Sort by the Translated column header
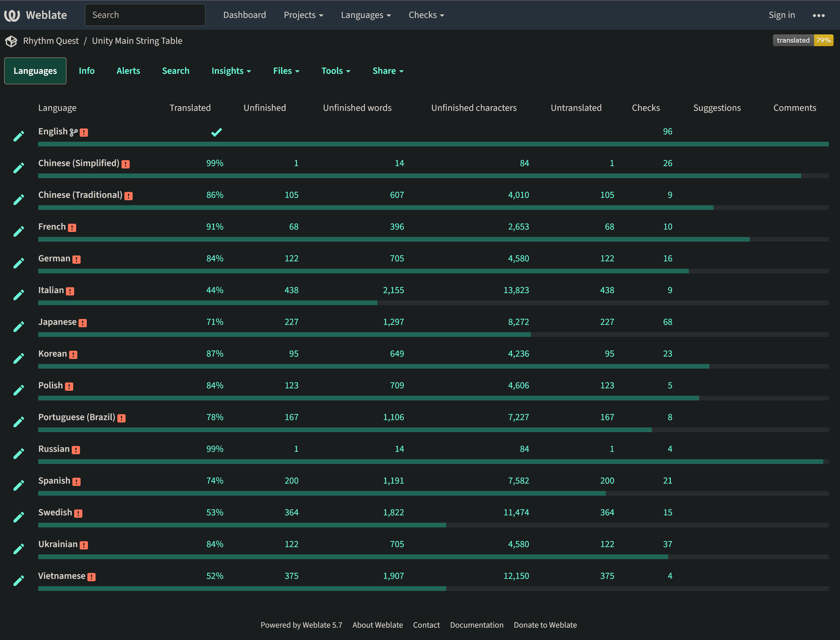This screenshot has width=840, height=640. pyautogui.click(x=190, y=108)
